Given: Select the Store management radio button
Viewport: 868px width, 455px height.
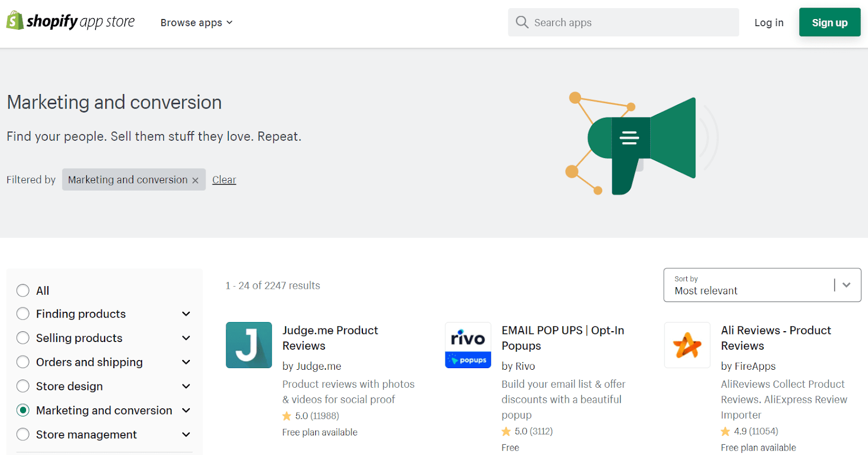Looking at the screenshot, I should coord(23,434).
